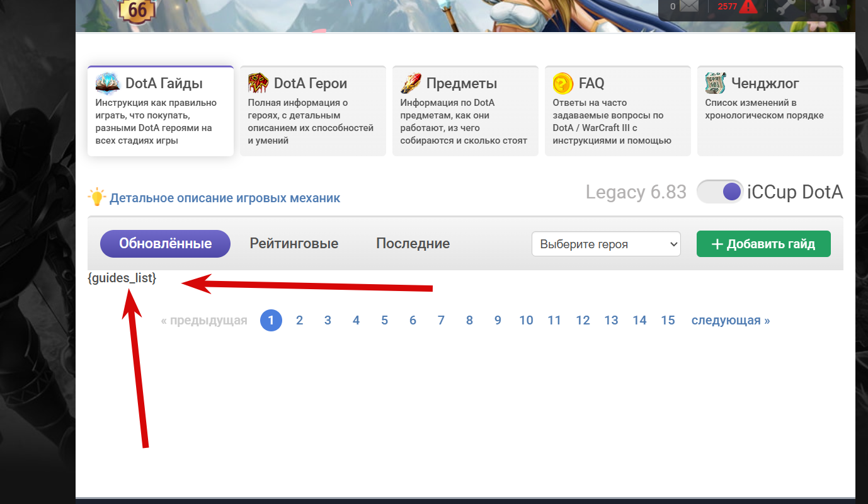Select the Обновлённые tab
868x504 pixels.
165,244
